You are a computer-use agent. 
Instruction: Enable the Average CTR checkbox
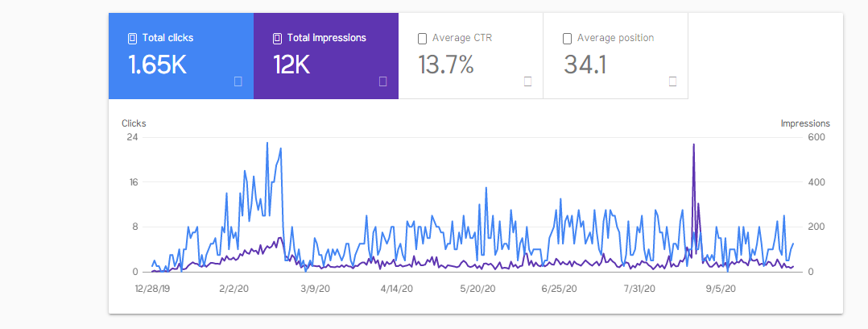click(423, 39)
